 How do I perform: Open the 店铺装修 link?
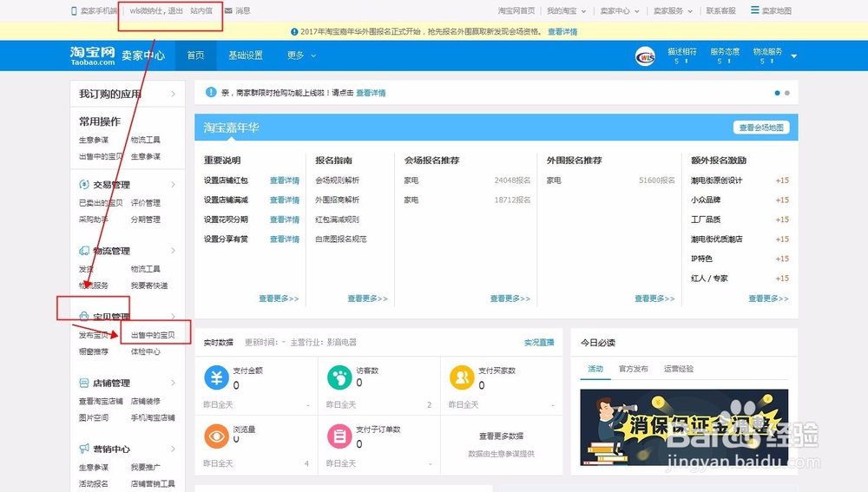146,401
